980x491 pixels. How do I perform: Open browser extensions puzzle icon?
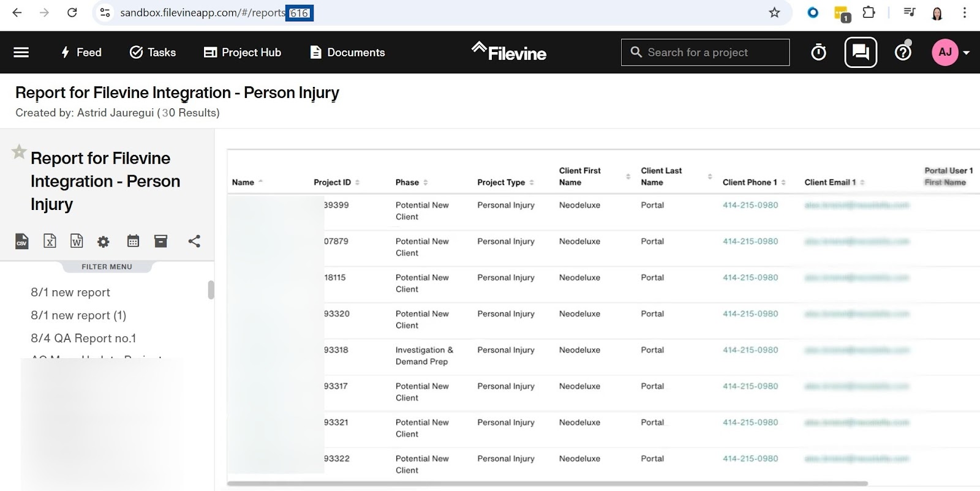[x=869, y=12]
